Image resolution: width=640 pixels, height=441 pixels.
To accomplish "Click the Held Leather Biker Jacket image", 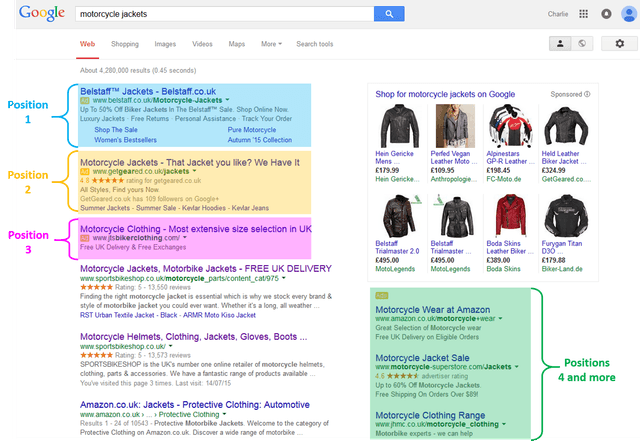I will [x=566, y=126].
